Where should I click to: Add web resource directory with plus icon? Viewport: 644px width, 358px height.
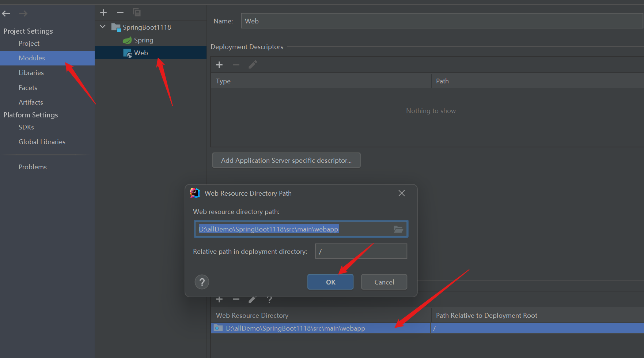(219, 300)
